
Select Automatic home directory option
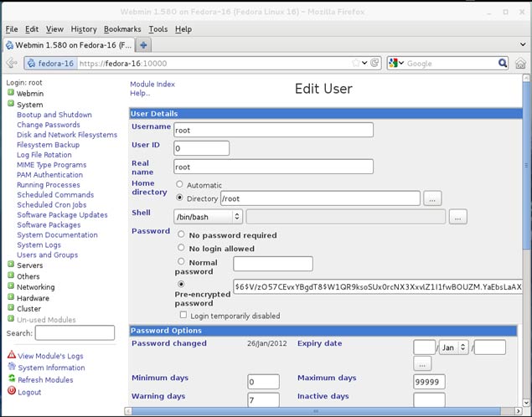pos(179,184)
